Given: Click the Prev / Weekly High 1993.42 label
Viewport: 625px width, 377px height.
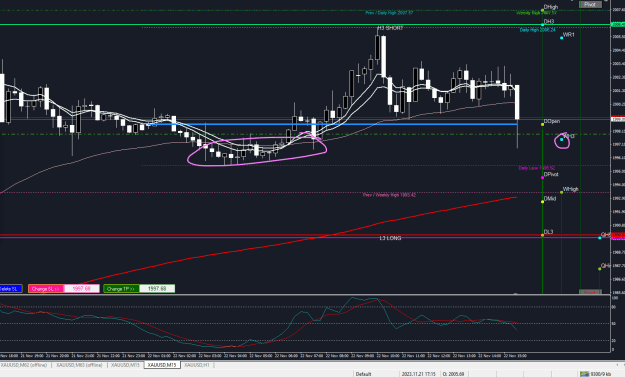Looking at the screenshot, I should coord(389,195).
